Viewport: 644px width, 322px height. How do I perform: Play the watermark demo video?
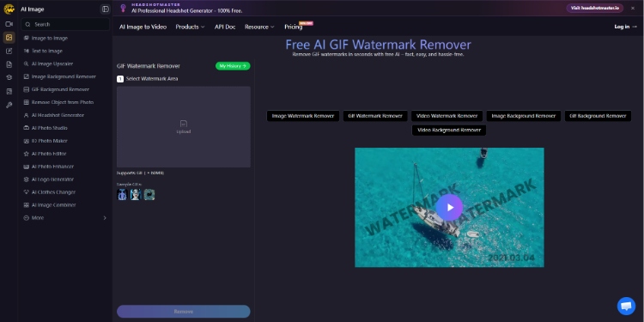(449, 208)
